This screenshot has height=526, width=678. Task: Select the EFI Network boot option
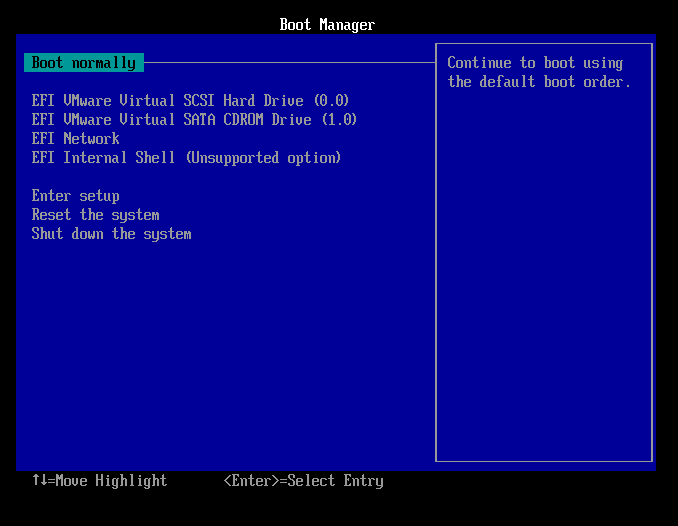pyautogui.click(x=76, y=139)
